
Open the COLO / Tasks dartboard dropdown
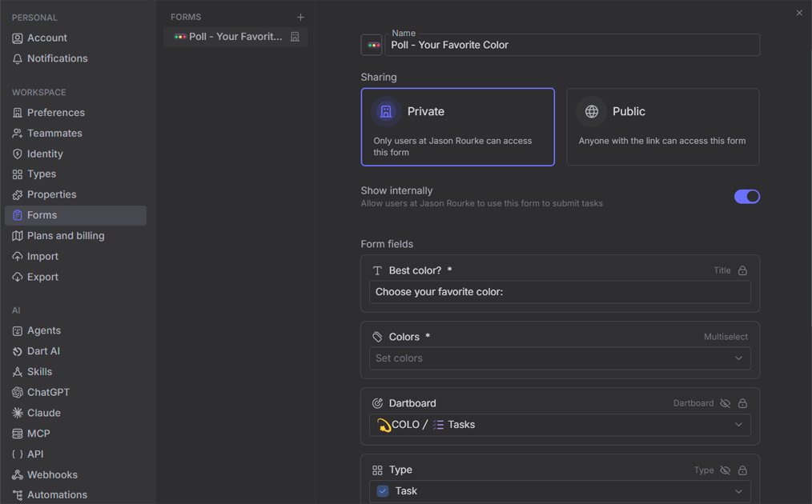coord(560,425)
